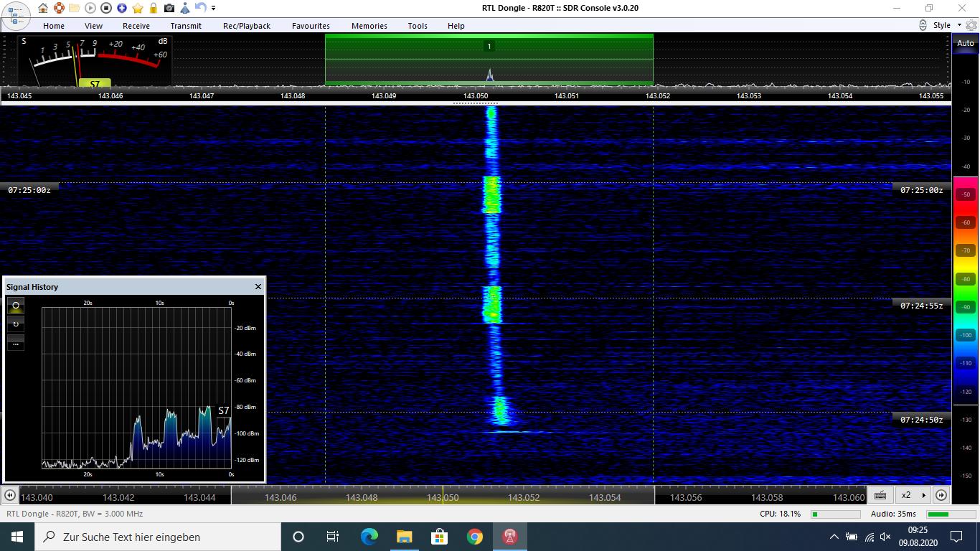Click the Audio: 35ms status text
The height and width of the screenshot is (551, 980).
(893, 514)
